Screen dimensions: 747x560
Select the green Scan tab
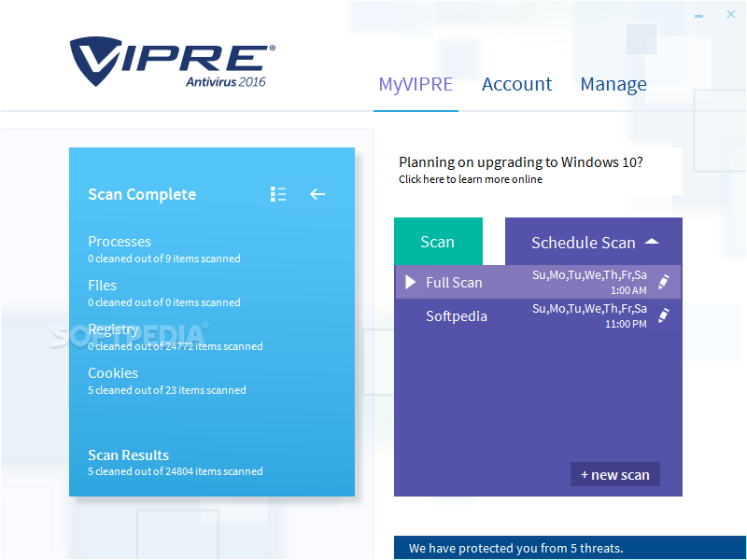click(x=438, y=242)
